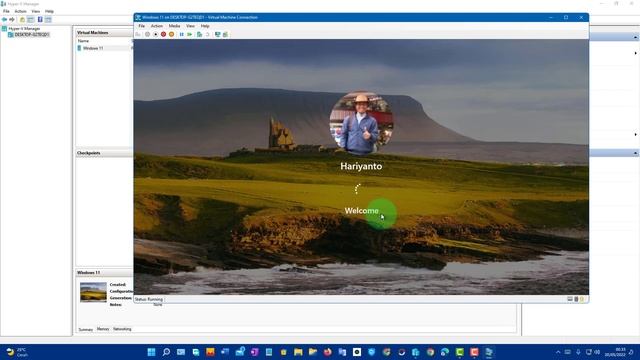640x360 pixels.
Task: Click the Back arrow in Hyper-V Manager toolbar
Action: (x=4, y=20)
